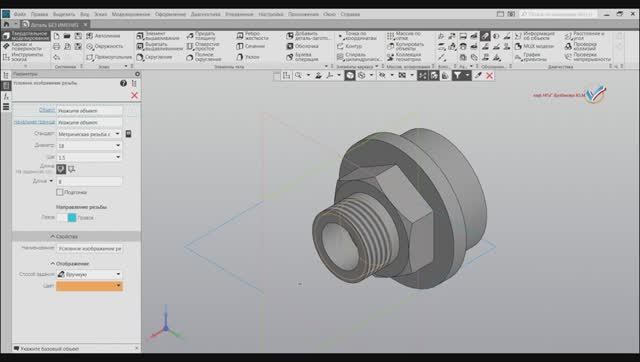Toggle the second length mode button
This screenshot has height=362, width=640.
click(72, 169)
